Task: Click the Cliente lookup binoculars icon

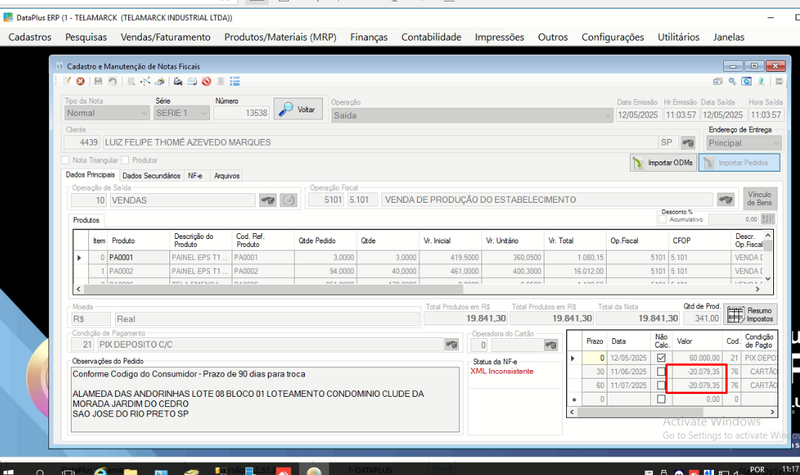Action: pos(688,143)
